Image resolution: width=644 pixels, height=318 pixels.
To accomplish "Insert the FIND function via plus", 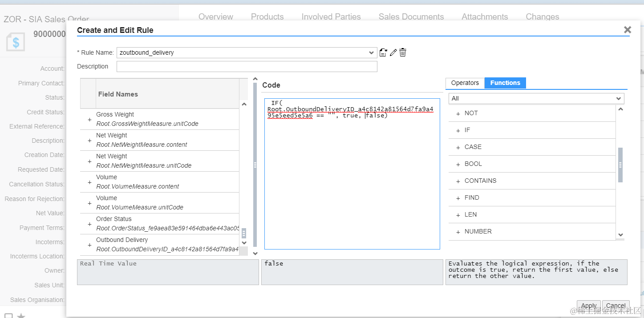I will pyautogui.click(x=458, y=198).
